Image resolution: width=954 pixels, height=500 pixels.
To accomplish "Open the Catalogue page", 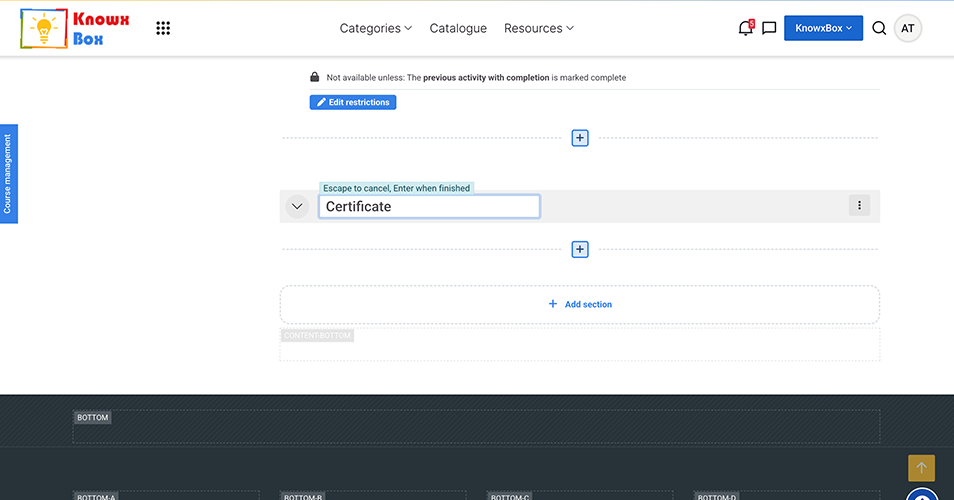I will pos(458,28).
